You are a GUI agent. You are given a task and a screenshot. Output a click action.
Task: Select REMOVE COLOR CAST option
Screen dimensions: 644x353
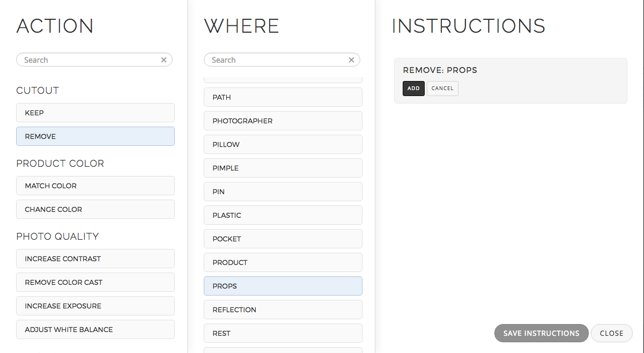[95, 282]
